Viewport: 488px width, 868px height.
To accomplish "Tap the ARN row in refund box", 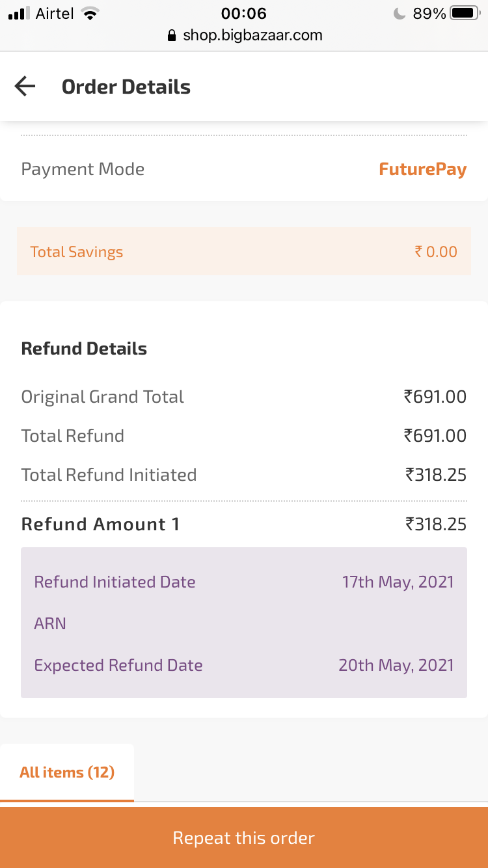I will pyautogui.click(x=243, y=623).
